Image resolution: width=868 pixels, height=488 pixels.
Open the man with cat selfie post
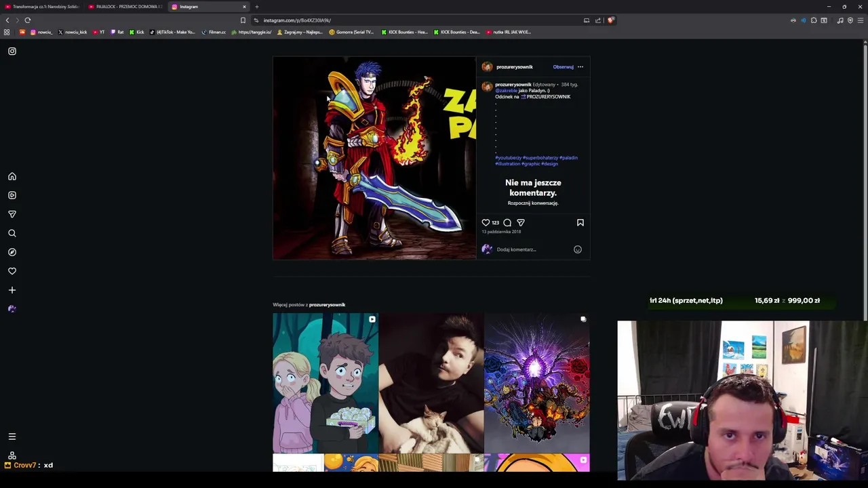coord(431,384)
